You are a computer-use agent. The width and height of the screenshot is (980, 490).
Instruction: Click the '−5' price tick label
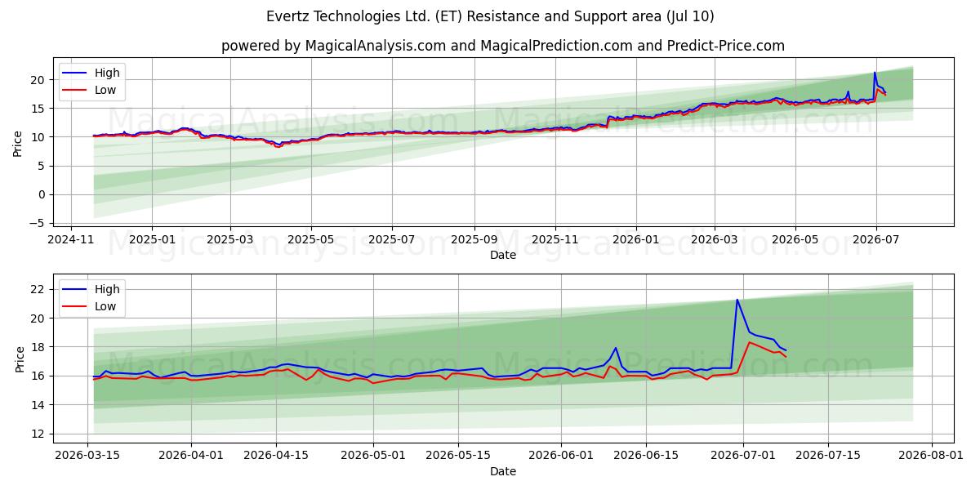(38, 223)
